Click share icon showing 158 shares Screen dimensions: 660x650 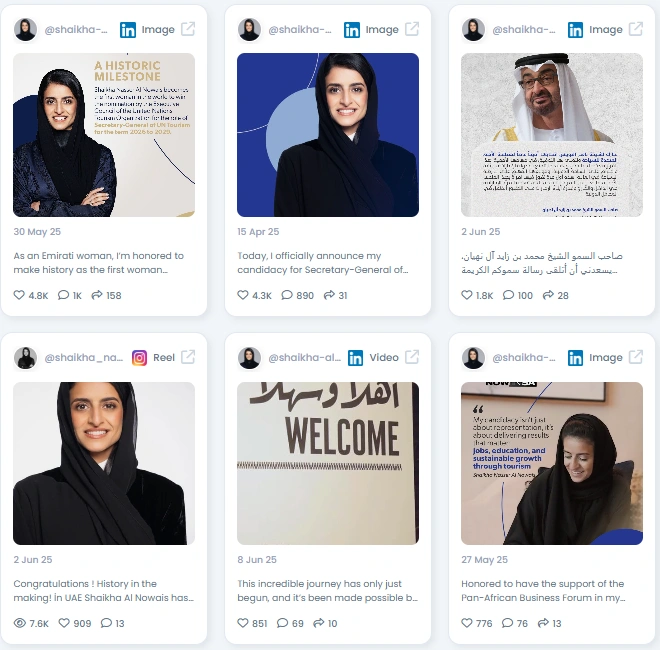point(97,295)
